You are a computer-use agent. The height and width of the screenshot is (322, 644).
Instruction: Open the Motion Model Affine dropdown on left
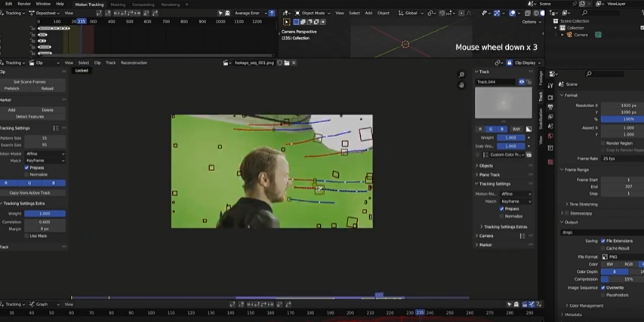pyautogui.click(x=45, y=154)
